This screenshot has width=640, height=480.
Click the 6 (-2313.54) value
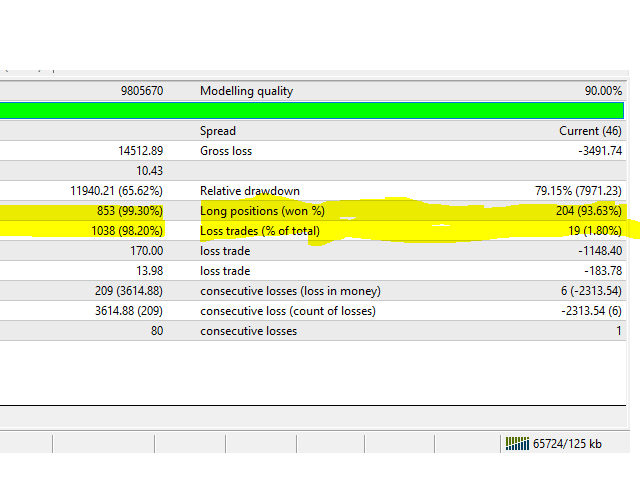pos(591,291)
